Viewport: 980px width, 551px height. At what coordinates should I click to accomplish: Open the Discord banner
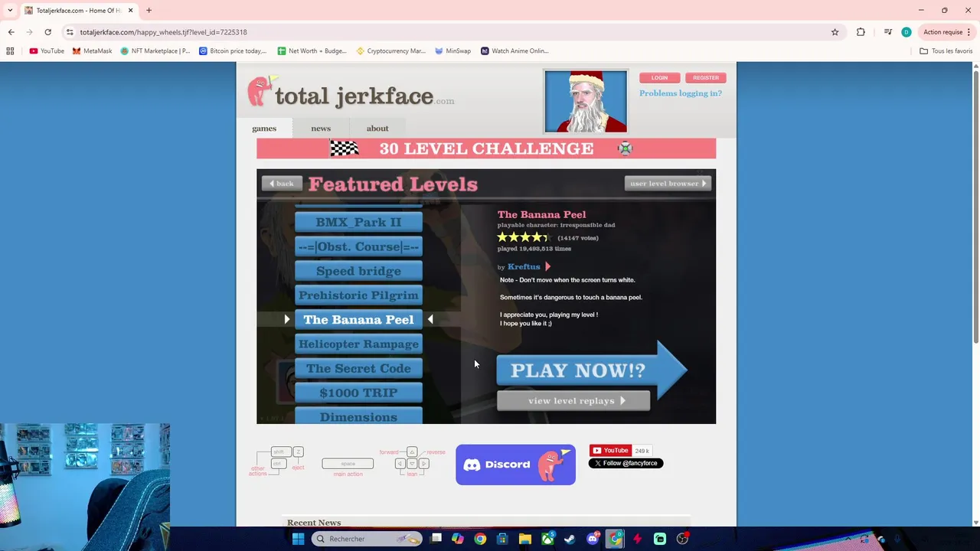515,465
